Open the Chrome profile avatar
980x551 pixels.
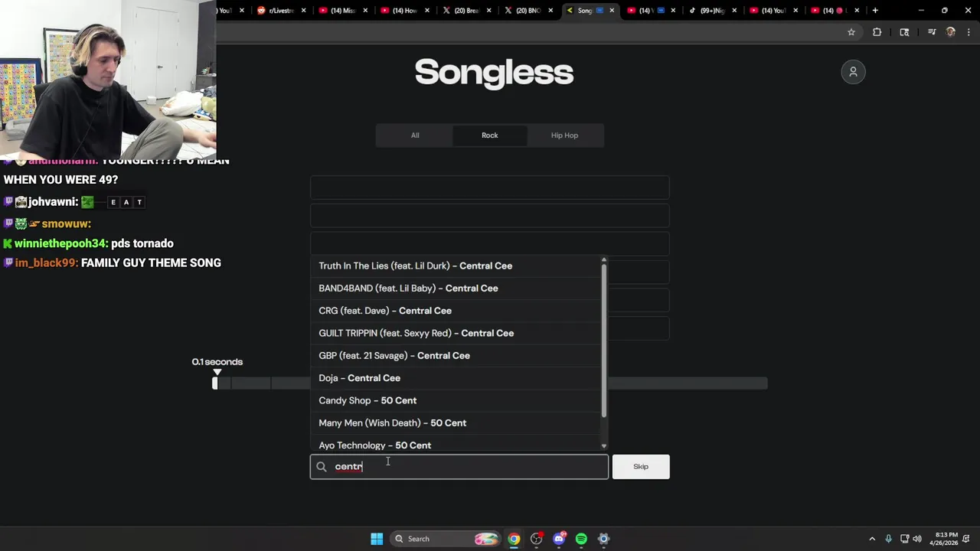coord(950,32)
